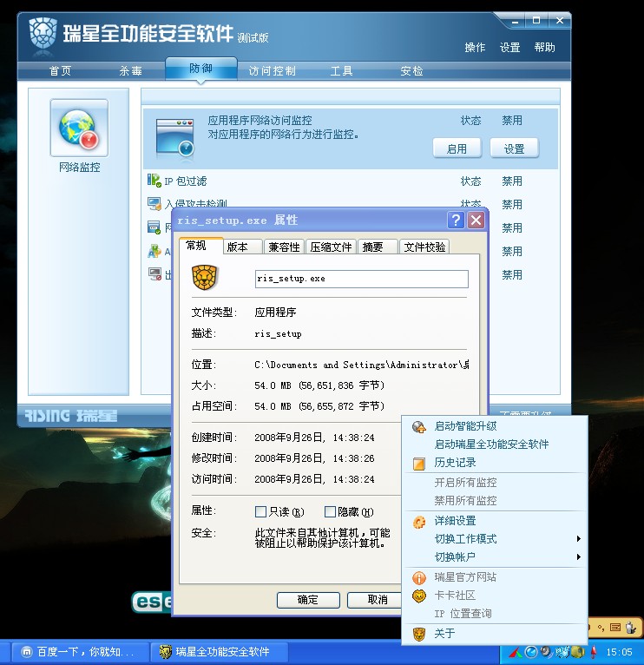Image resolution: width=644 pixels, height=665 pixels.
Task: Toggle the 只读(R) read-only checkbox
Action: 260,512
